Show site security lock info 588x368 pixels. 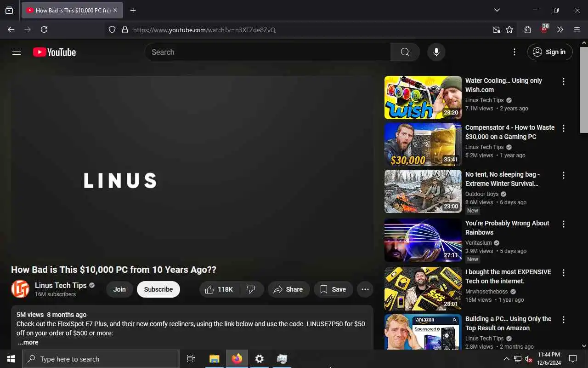pos(124,30)
